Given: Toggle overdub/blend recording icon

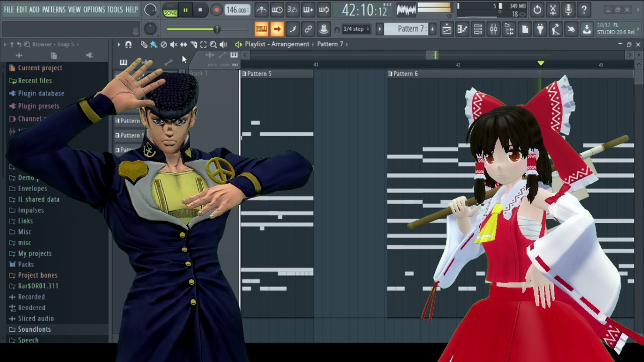Looking at the screenshot, I should coord(308,10).
